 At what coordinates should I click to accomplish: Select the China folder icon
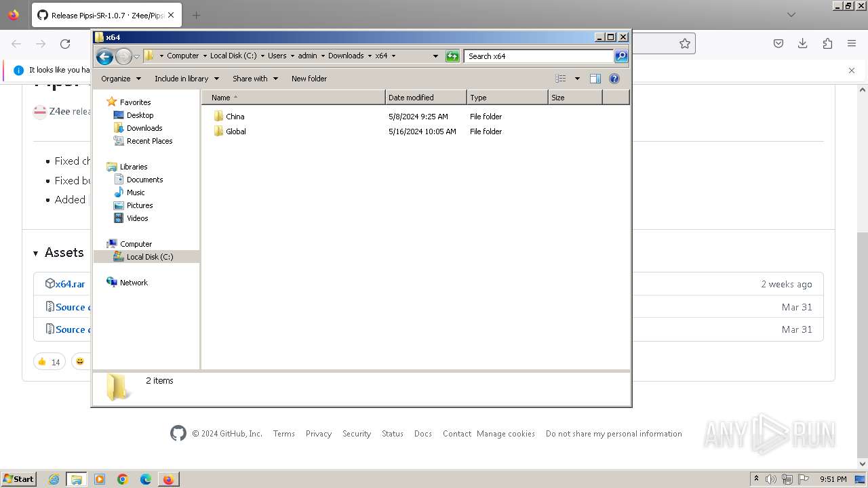click(218, 117)
